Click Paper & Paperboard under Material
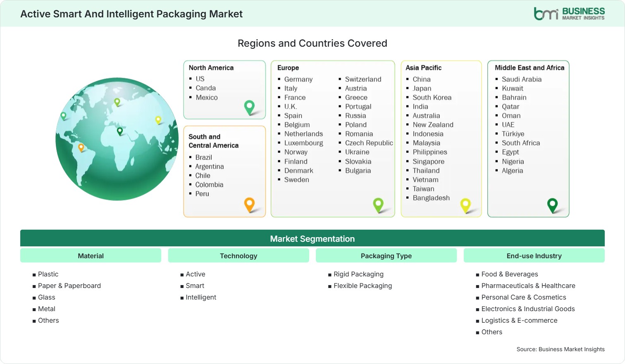Viewport: 625px width, 364px height. coord(69,285)
